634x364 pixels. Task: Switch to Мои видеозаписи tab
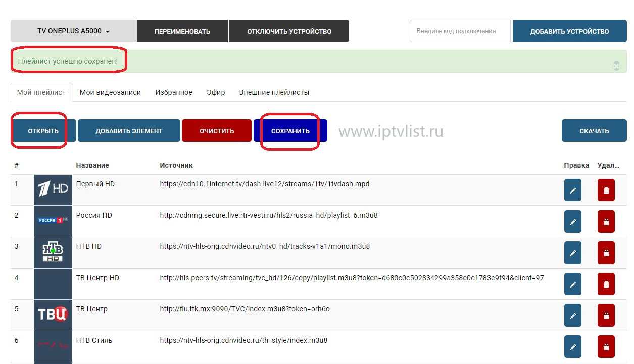(x=110, y=92)
